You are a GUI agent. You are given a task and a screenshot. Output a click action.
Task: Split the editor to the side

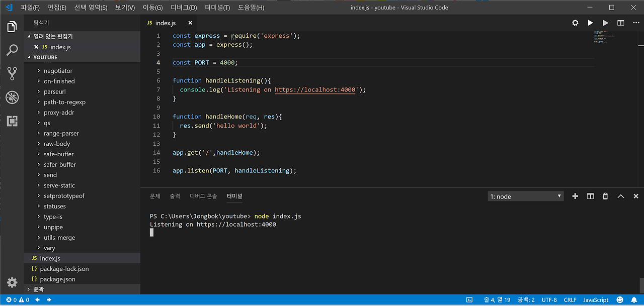click(621, 23)
